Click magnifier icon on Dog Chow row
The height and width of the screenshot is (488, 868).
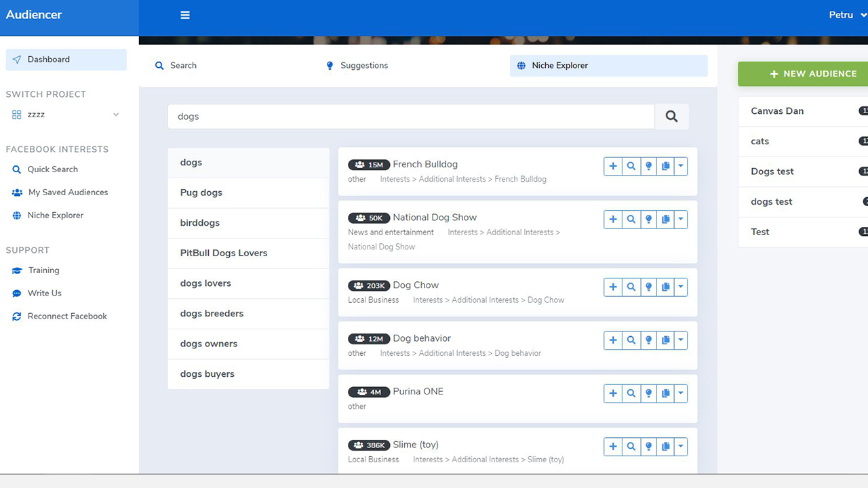click(631, 287)
